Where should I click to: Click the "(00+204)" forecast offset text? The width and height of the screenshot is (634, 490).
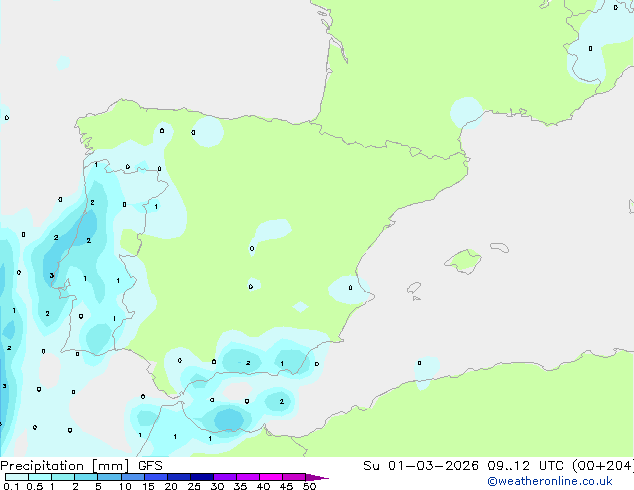click(x=603, y=466)
